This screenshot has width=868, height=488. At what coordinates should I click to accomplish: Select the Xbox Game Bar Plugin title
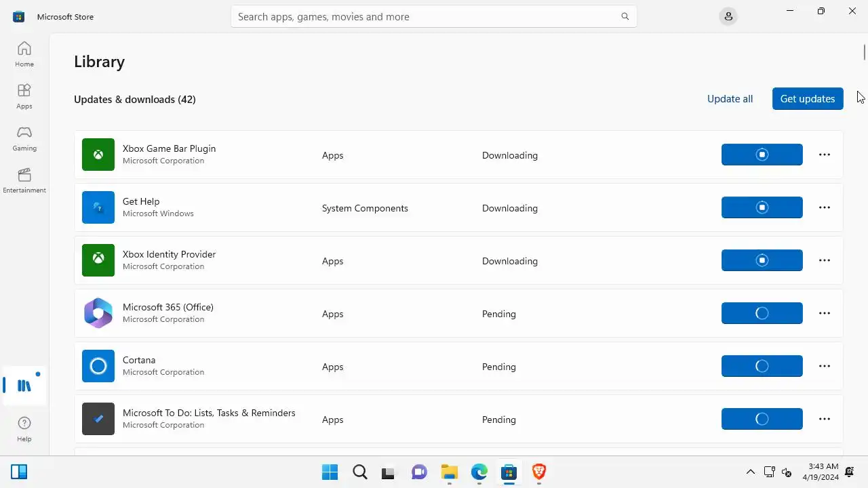click(169, 148)
